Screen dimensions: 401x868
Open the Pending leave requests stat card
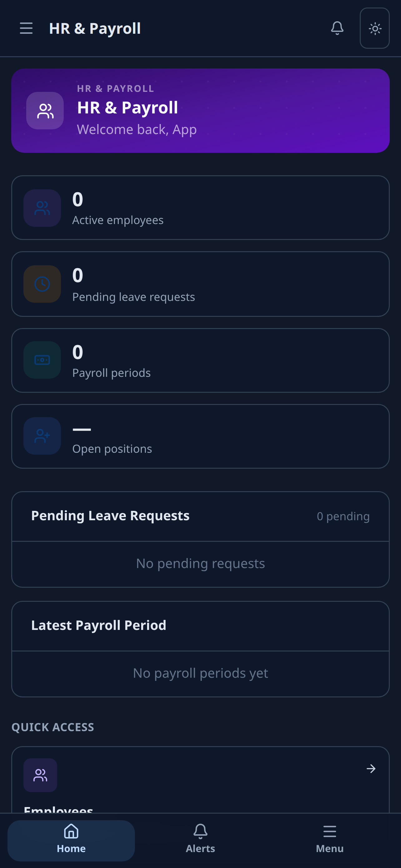[x=200, y=284]
